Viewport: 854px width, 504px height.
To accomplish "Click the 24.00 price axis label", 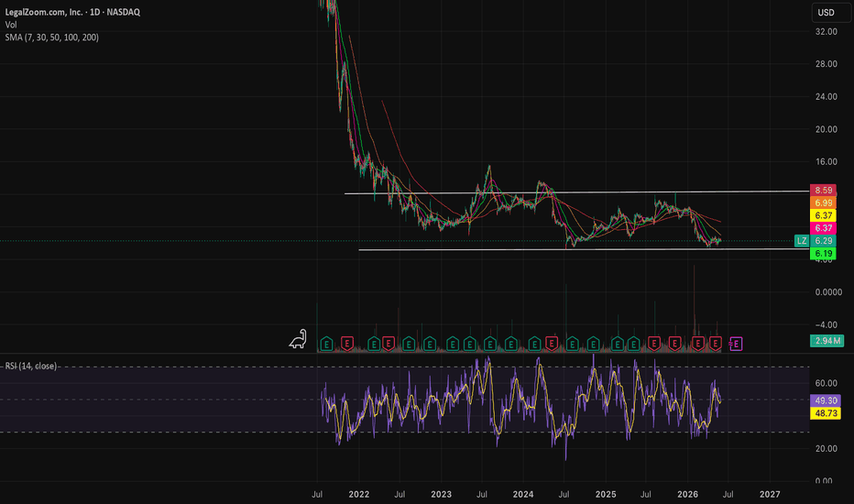I will coord(826,96).
